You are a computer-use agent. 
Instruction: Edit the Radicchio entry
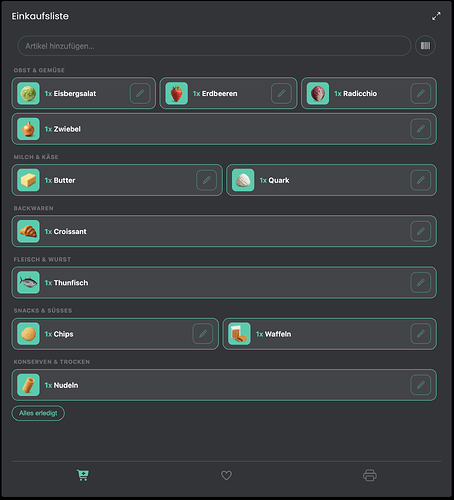pyautogui.click(x=421, y=93)
